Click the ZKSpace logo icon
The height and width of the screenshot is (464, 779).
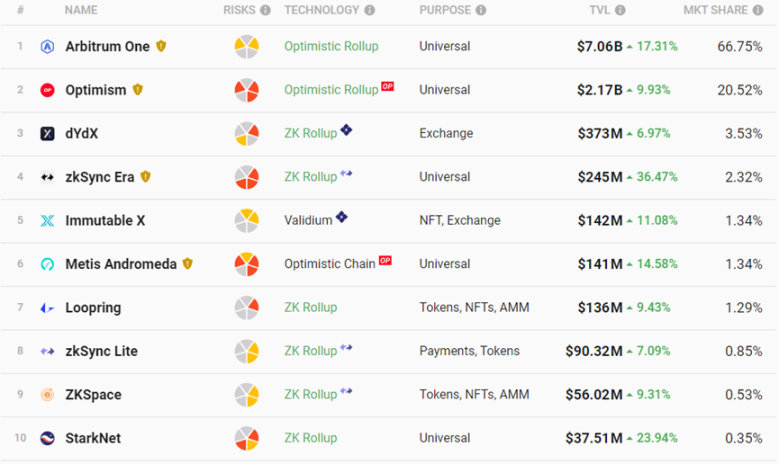[x=47, y=395]
